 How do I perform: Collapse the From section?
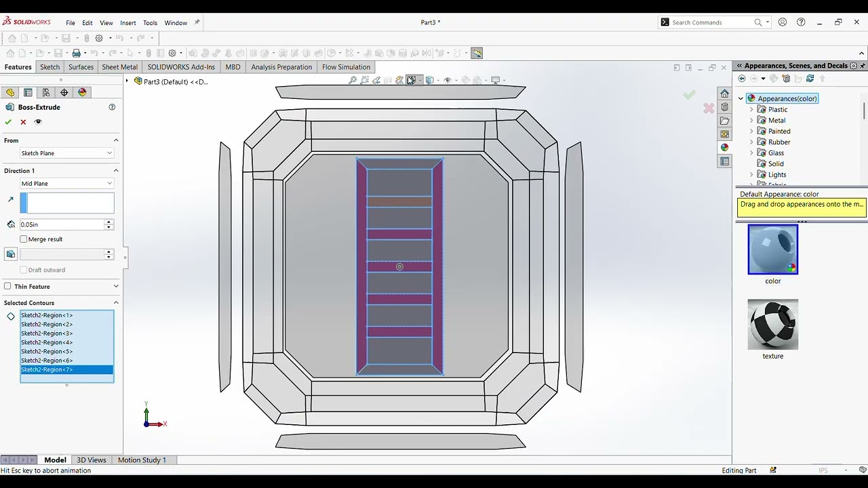(x=116, y=140)
